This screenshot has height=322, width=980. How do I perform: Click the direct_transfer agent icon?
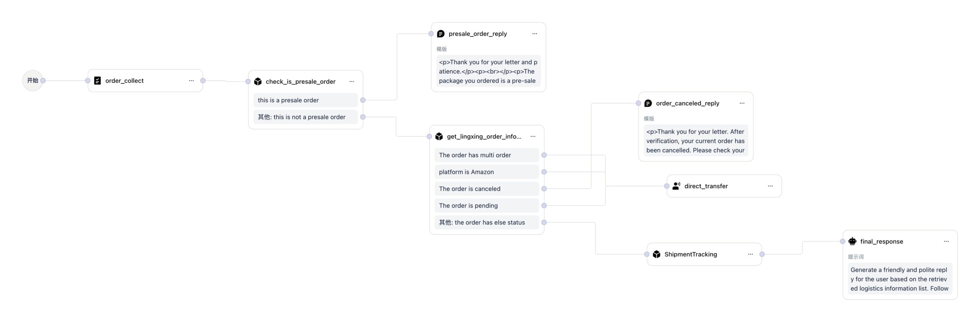pos(676,186)
